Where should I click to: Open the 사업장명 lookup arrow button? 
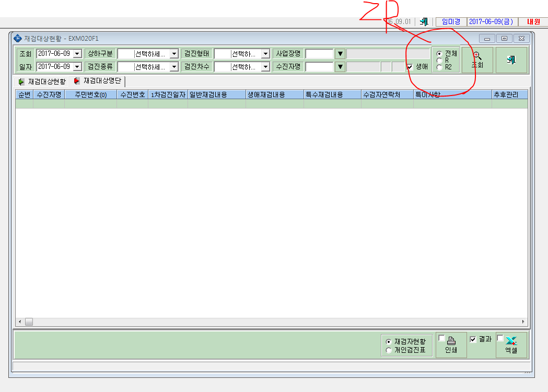[x=340, y=54]
